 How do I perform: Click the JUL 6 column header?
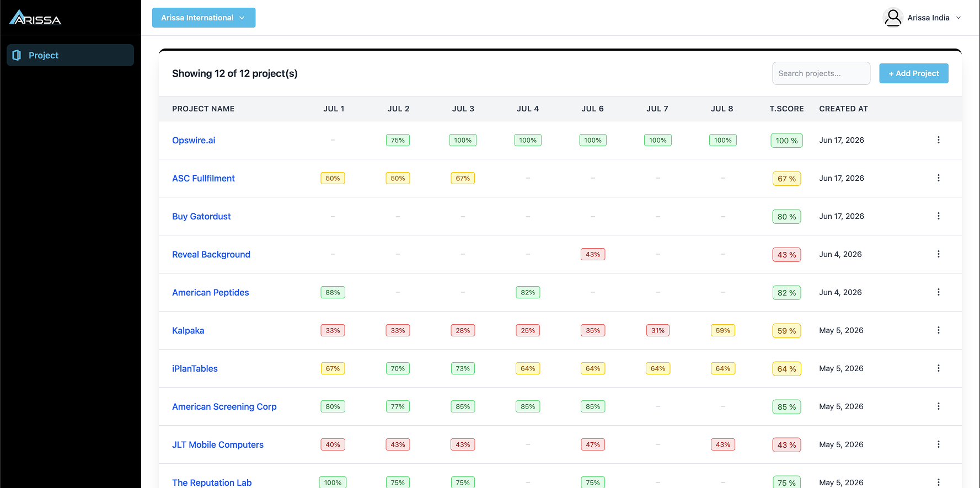[x=593, y=109]
